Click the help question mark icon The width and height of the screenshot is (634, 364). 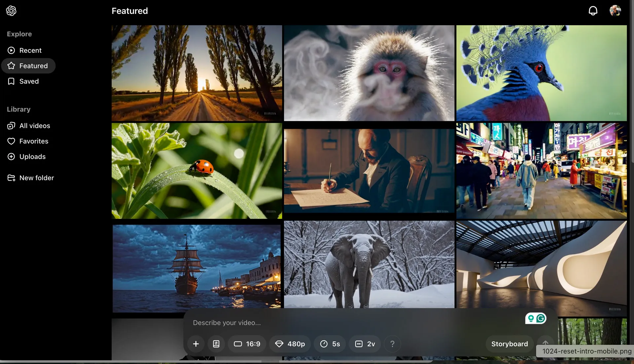pos(392,344)
